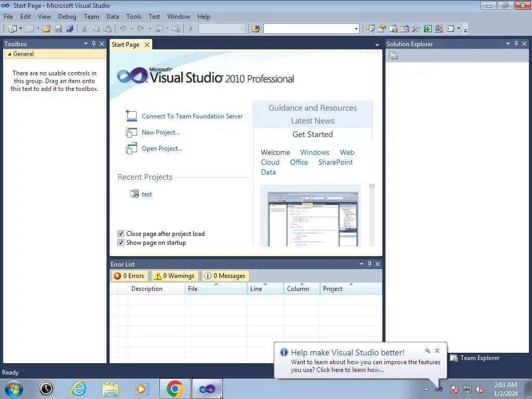Click the Get Started pane scrollbar
This screenshot has width=532, height=399.
pyautogui.click(x=372, y=215)
